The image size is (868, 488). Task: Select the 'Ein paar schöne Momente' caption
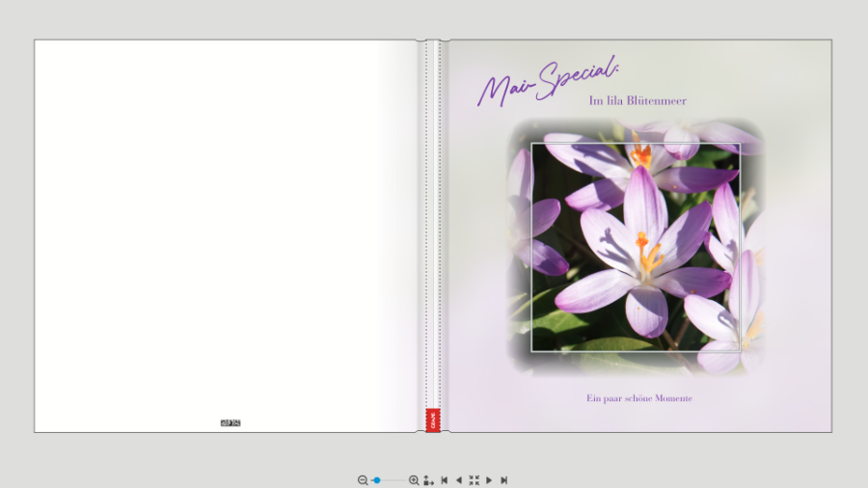[639, 398]
